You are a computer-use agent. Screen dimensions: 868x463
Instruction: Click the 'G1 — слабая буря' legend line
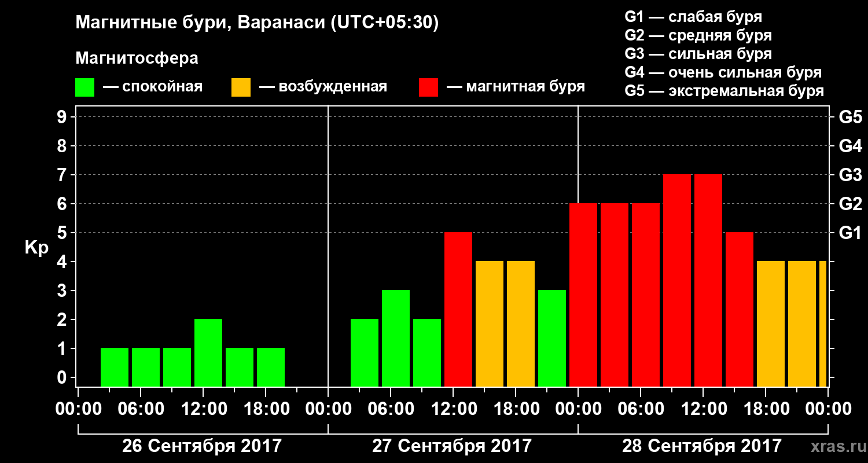(x=693, y=16)
